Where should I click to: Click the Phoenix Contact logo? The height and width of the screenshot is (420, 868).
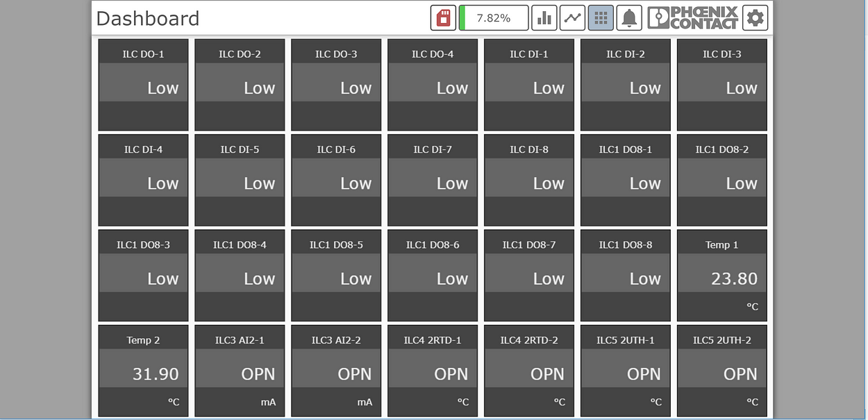coord(692,18)
